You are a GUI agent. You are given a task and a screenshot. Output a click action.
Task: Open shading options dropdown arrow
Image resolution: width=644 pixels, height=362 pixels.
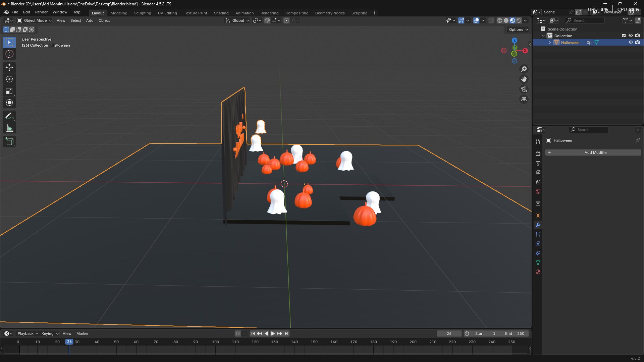pos(526,20)
